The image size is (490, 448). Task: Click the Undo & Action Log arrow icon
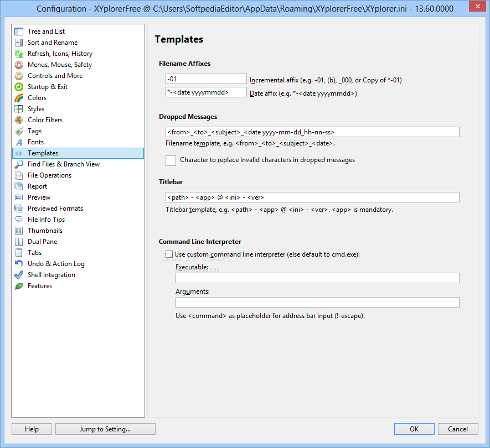coord(19,264)
